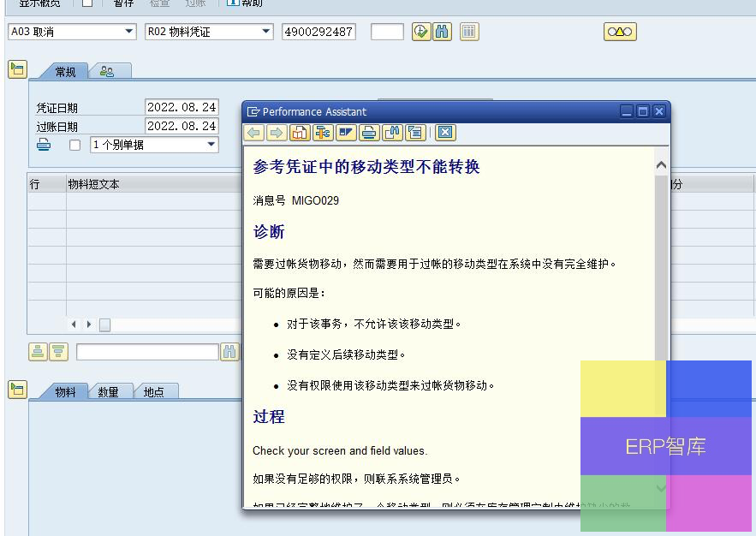Image resolution: width=756 pixels, height=536 pixels.
Task: Expand the 1 个别单据 dropdown list
Action: point(211,145)
